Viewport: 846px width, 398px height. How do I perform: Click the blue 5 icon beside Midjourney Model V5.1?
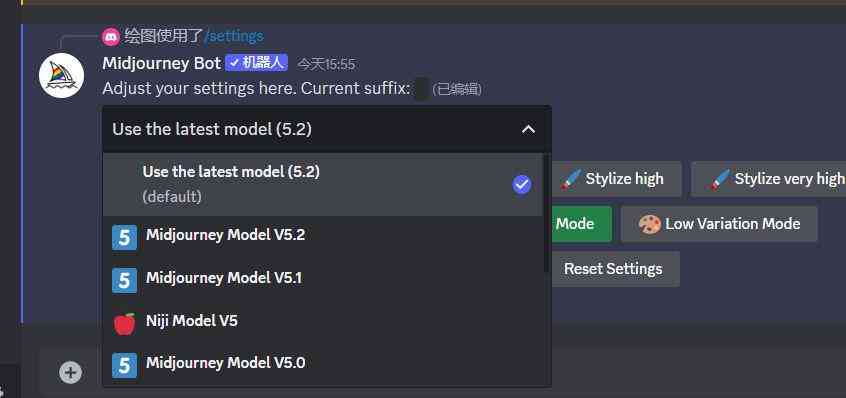[124, 280]
